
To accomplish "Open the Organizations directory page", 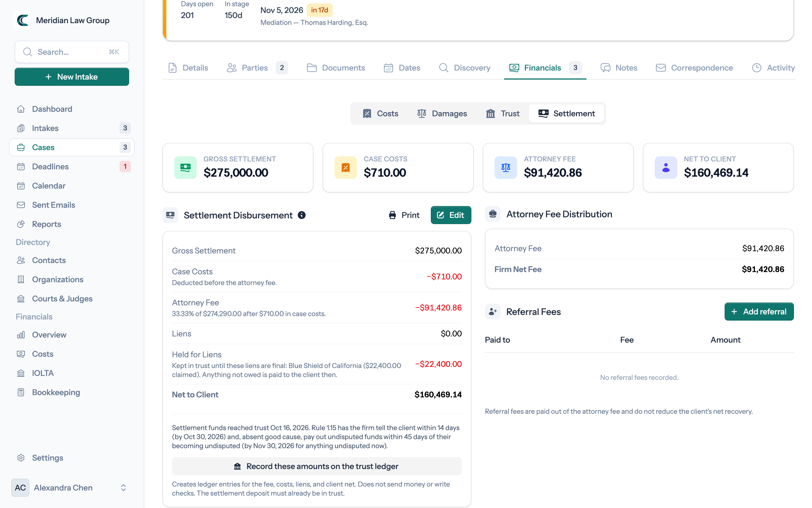I will [72, 279].
